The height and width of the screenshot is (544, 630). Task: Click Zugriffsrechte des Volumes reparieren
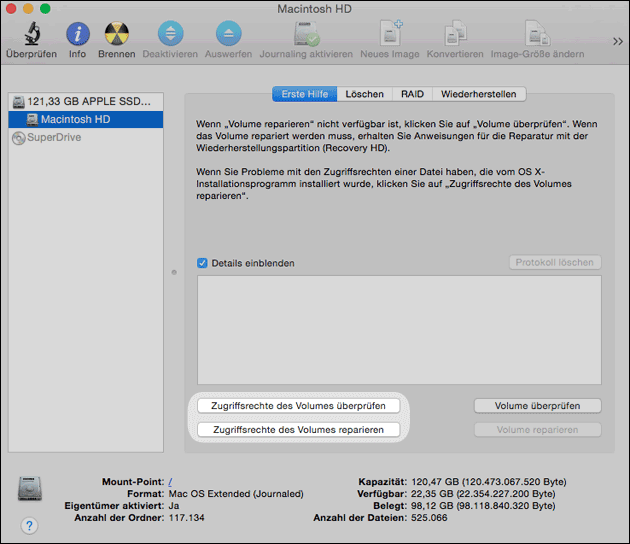(299, 429)
